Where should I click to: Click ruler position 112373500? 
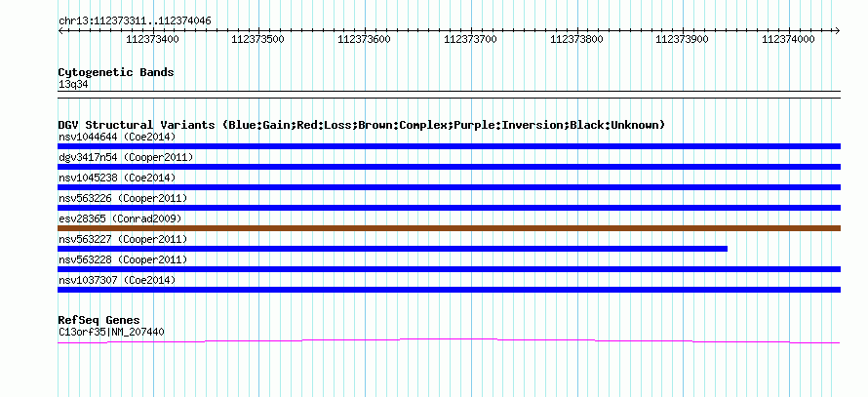pos(258,39)
